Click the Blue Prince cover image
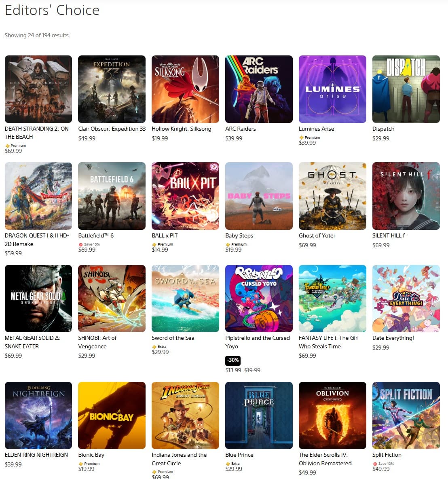 tap(259, 415)
